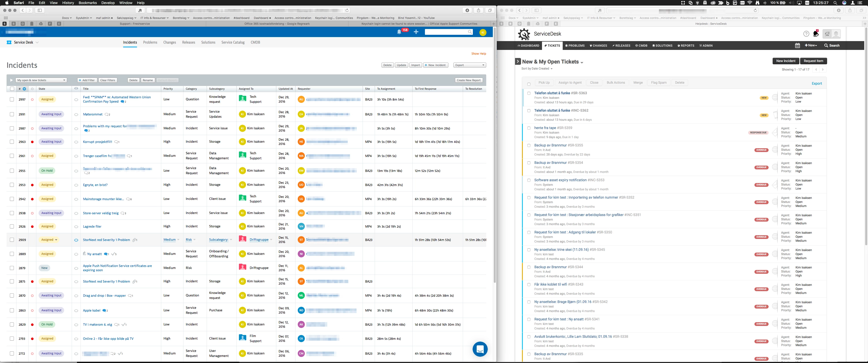The image size is (868, 363).
Task: Open Korrupt prosjektfil!! incident link
Action: [97, 142]
